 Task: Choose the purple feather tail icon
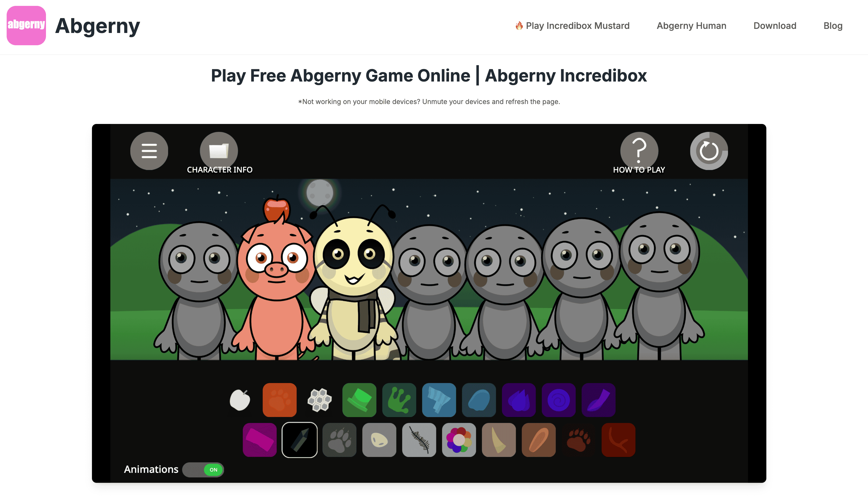599,400
